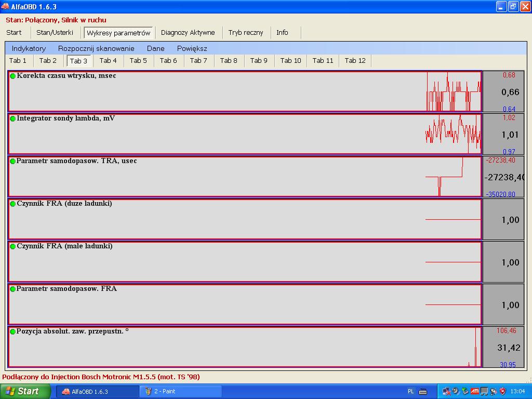Click the Windows Start button
The width and height of the screenshot is (532, 399).
pos(25,391)
